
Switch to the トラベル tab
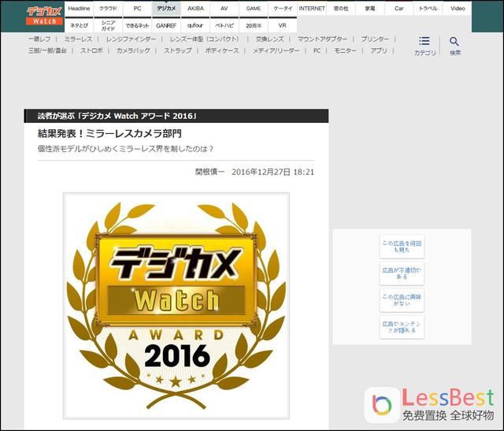click(428, 9)
